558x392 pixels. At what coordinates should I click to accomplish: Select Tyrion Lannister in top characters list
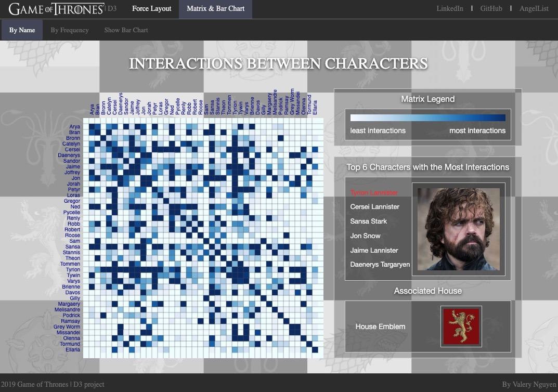click(374, 192)
